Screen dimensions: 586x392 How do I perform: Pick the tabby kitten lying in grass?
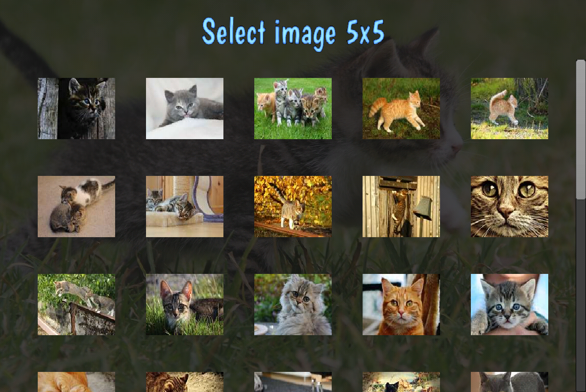pos(185,305)
